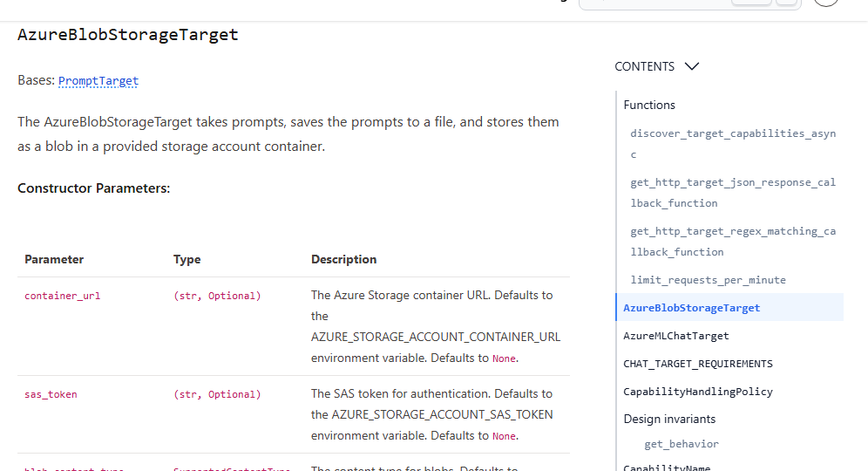The image size is (868, 471).
Task: Click the Functions heading in contents
Action: [649, 105]
